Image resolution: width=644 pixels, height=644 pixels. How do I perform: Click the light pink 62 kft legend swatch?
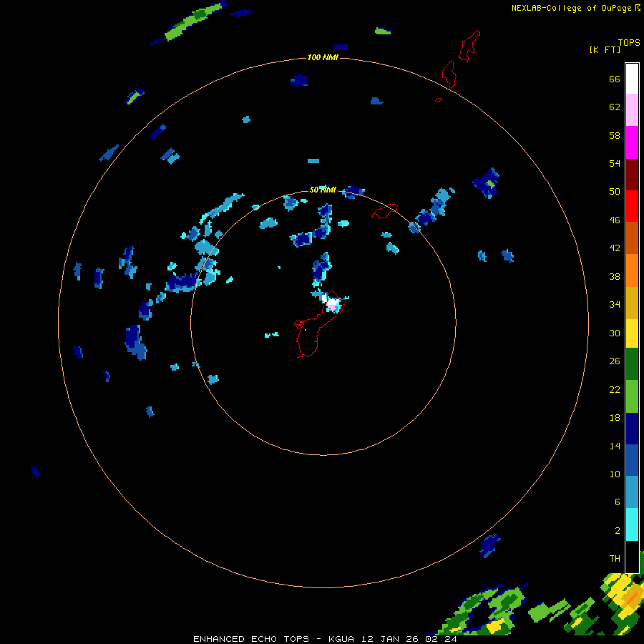(632, 110)
